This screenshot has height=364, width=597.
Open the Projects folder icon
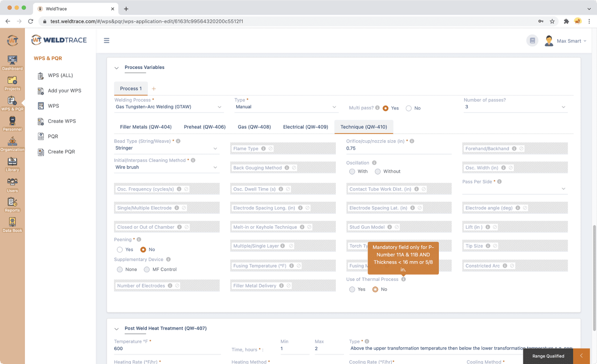click(12, 81)
